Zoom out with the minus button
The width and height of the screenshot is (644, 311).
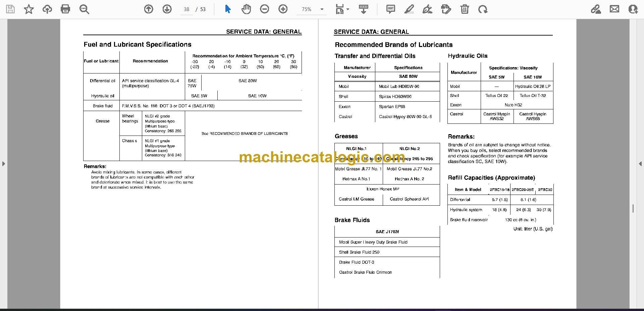[265, 9]
